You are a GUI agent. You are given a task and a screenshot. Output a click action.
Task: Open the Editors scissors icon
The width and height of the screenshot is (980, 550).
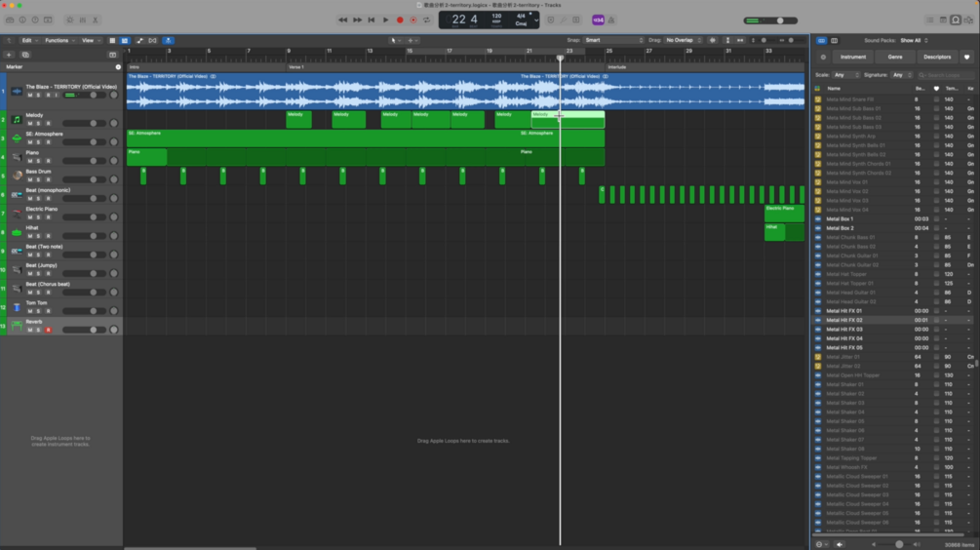tap(96, 20)
